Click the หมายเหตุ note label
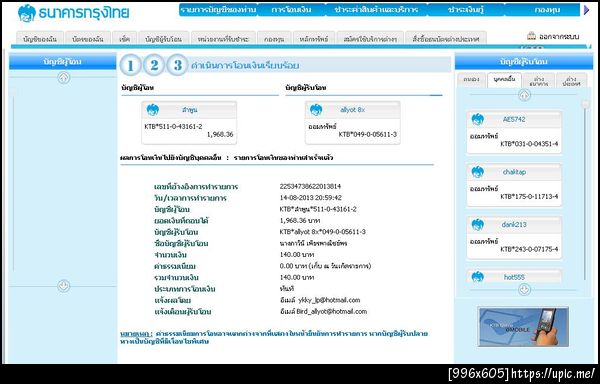600x384 pixels. tap(136, 334)
